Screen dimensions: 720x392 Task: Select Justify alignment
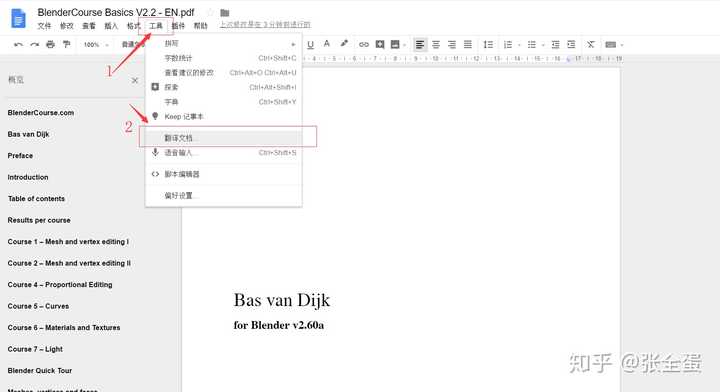pyautogui.click(x=467, y=45)
